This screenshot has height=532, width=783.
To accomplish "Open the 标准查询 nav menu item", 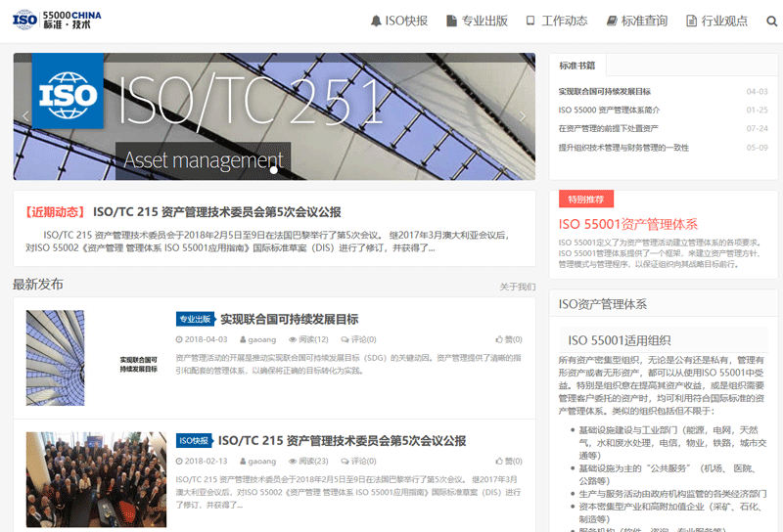I will tap(637, 21).
